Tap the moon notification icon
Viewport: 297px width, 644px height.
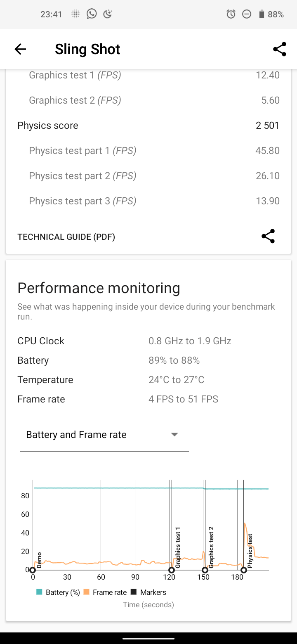[108, 14]
